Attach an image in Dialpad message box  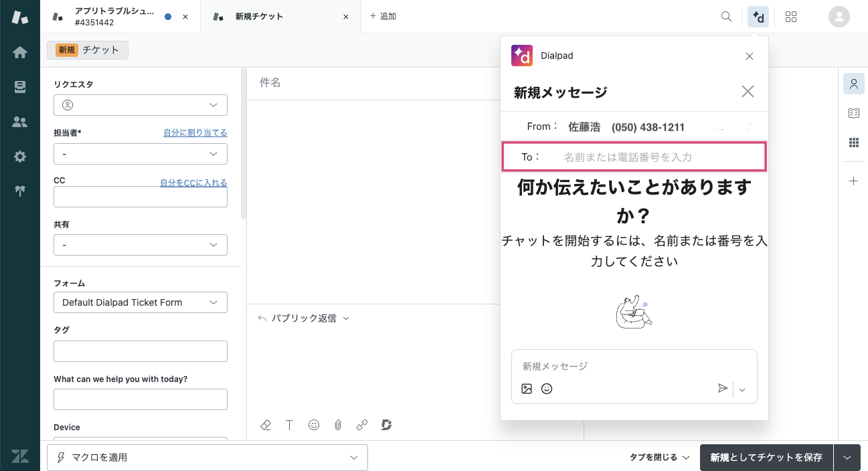pyautogui.click(x=527, y=389)
